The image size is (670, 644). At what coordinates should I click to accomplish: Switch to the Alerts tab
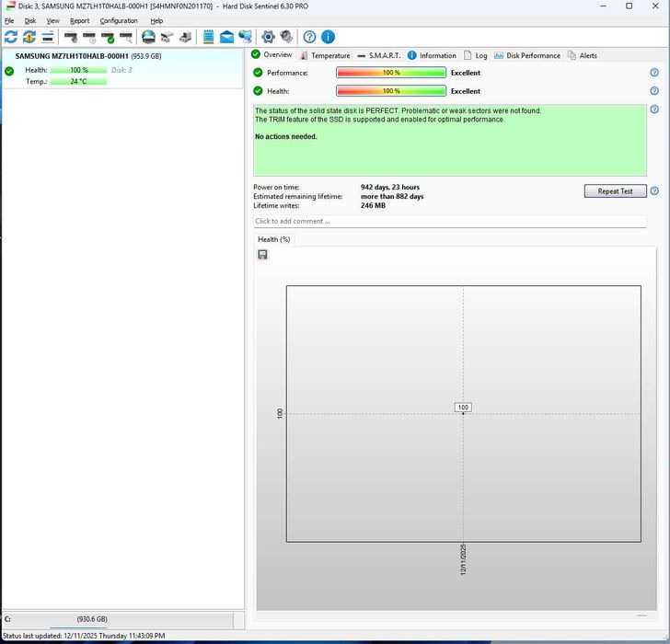582,55
